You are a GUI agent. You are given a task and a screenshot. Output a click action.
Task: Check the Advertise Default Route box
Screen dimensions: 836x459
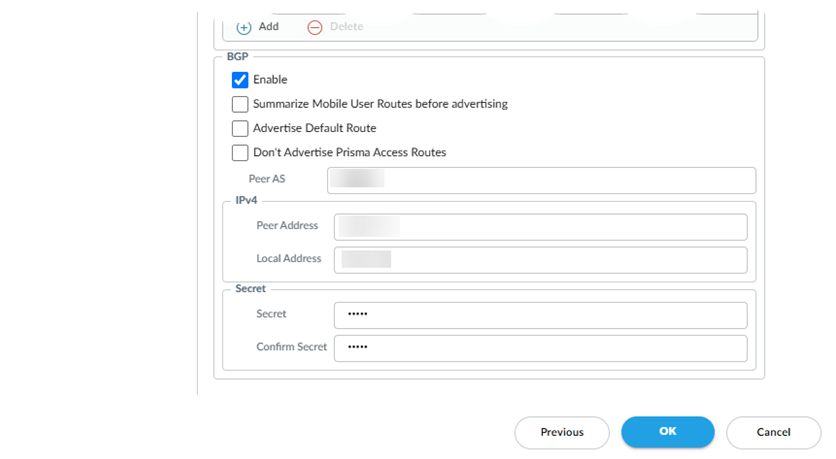point(240,128)
